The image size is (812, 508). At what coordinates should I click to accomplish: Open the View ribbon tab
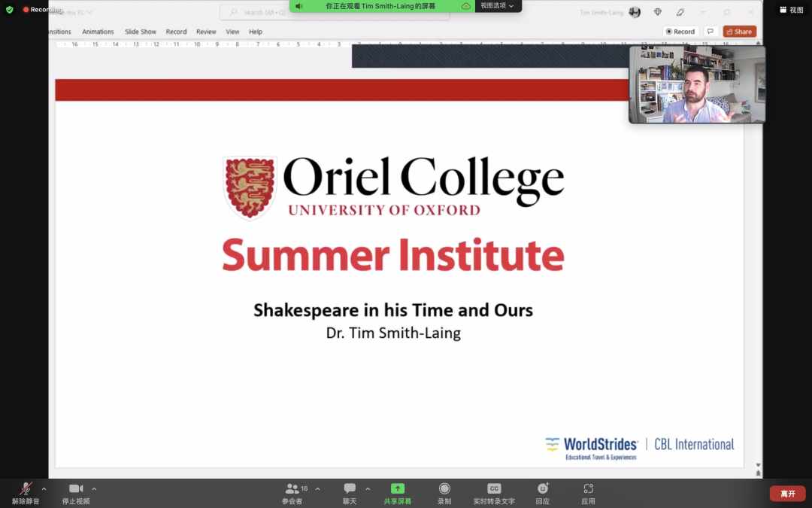[232, 32]
